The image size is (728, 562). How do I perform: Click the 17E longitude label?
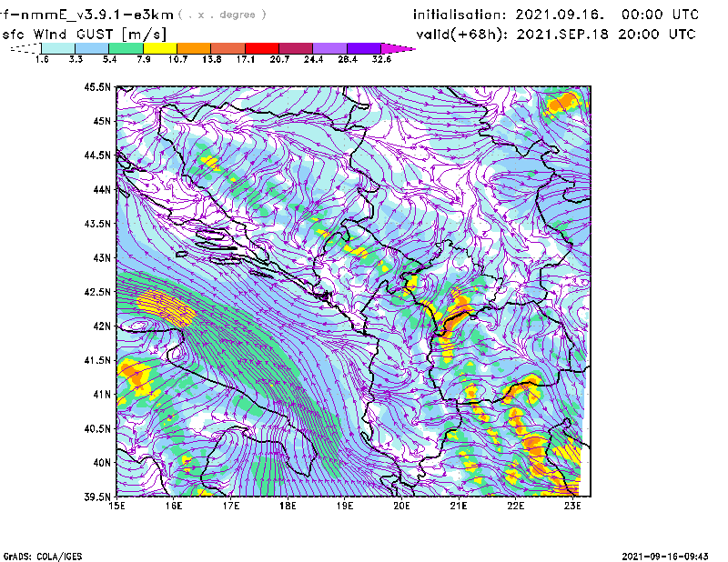pyautogui.click(x=231, y=506)
